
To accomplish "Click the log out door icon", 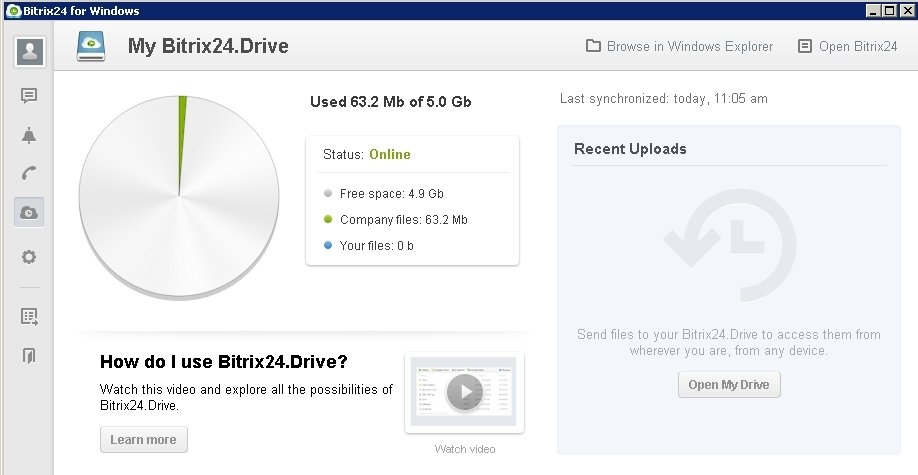I will [x=29, y=355].
